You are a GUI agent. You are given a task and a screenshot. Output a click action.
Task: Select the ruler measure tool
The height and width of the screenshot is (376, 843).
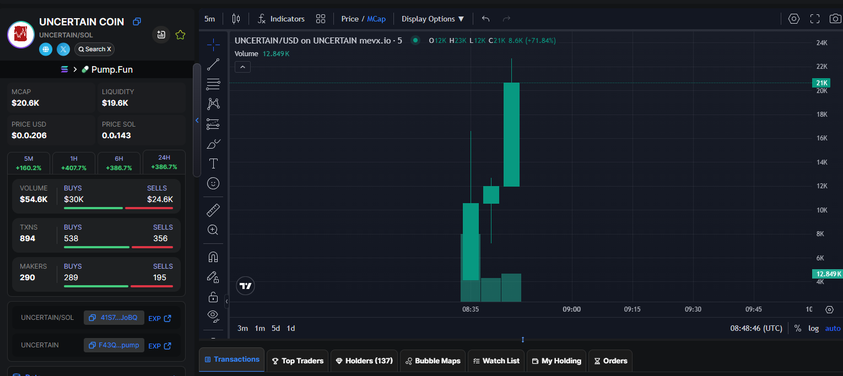[x=213, y=210]
